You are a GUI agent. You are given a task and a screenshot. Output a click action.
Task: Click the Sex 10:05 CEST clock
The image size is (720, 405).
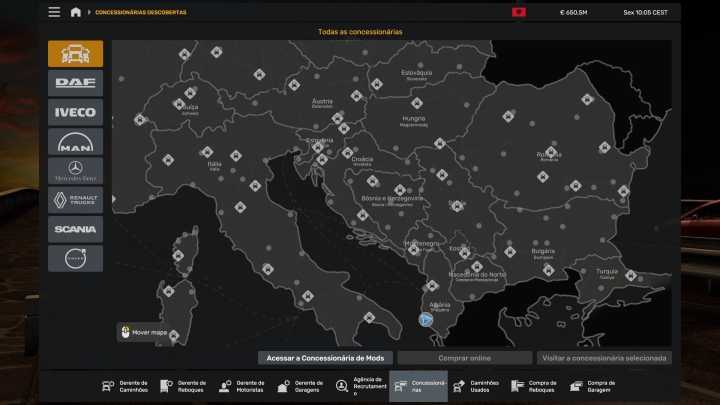tap(645, 13)
